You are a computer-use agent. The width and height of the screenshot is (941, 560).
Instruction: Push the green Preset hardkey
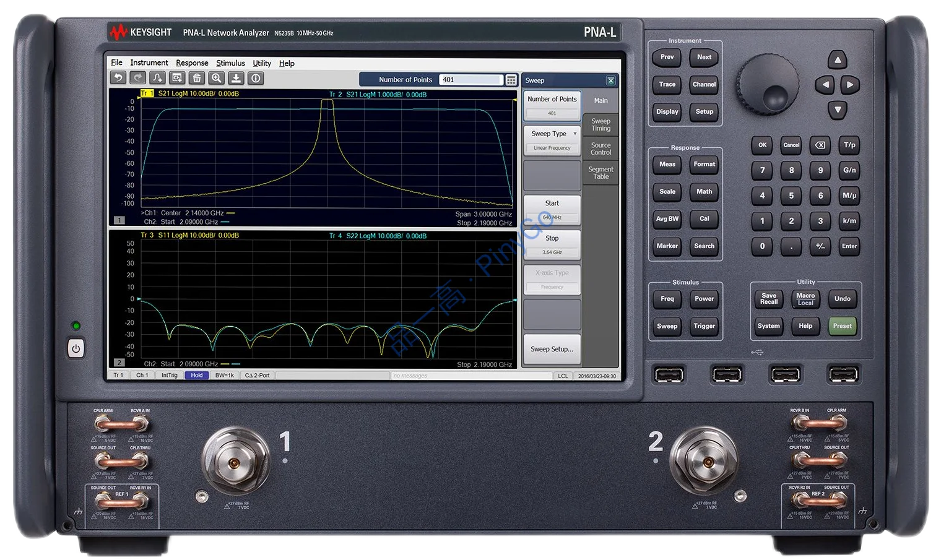coord(843,326)
